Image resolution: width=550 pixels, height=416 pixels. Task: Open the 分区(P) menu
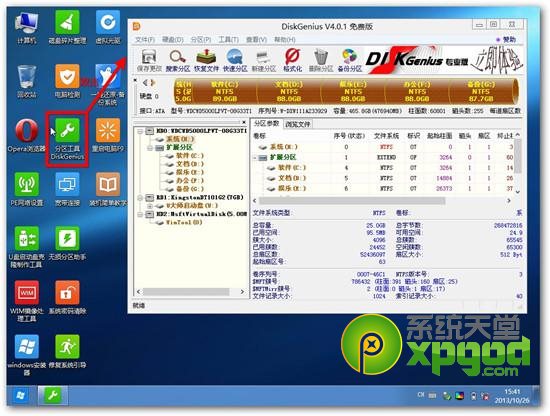point(201,40)
